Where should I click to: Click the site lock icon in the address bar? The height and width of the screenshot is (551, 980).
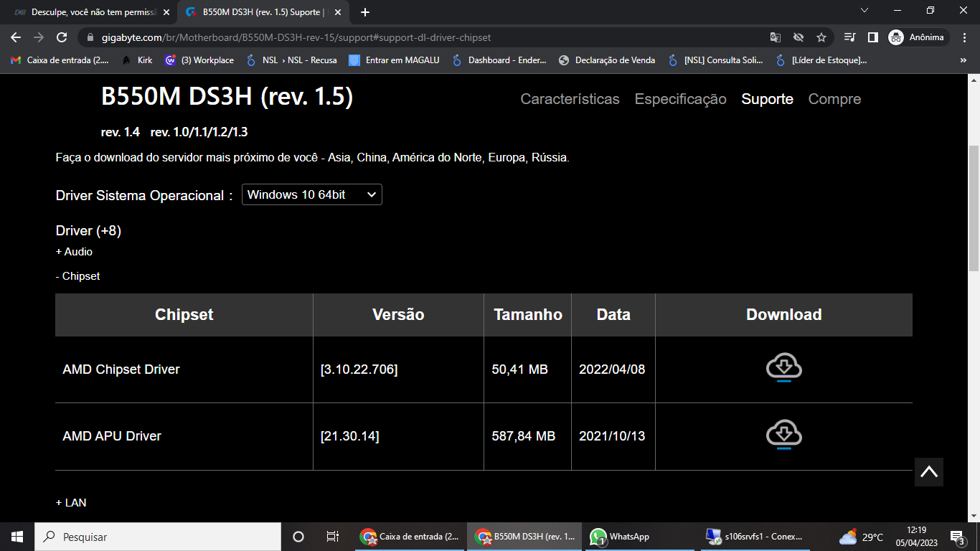tap(90, 37)
